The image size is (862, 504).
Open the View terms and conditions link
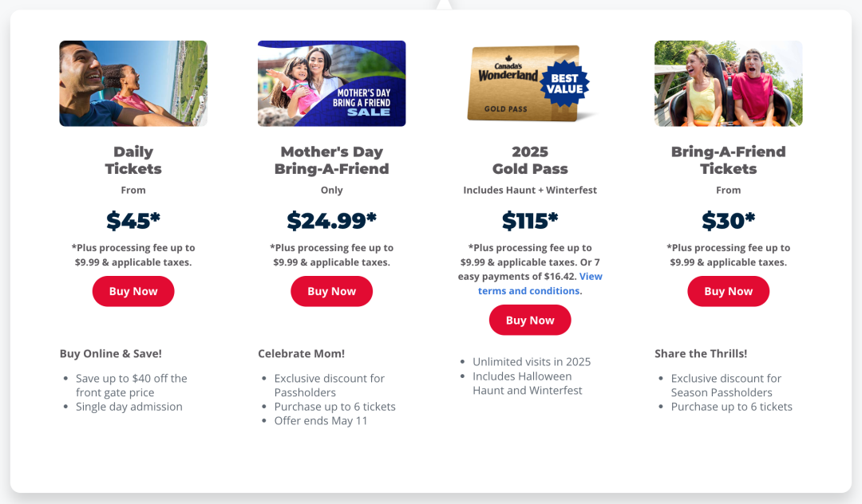(x=540, y=283)
